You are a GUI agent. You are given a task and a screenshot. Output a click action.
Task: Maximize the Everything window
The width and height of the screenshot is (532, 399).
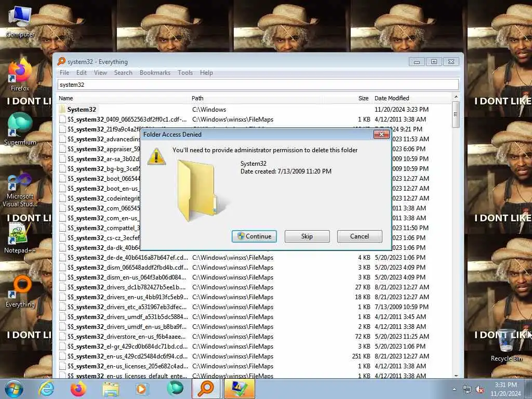pos(434,62)
